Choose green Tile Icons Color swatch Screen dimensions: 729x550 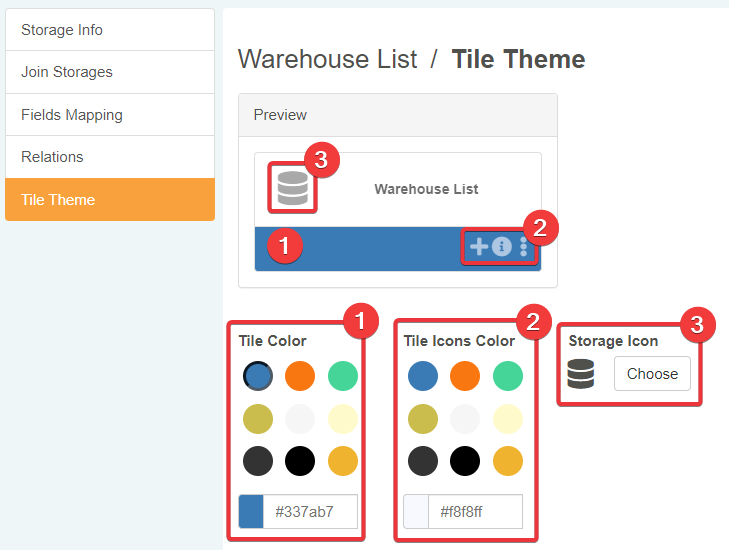click(508, 376)
